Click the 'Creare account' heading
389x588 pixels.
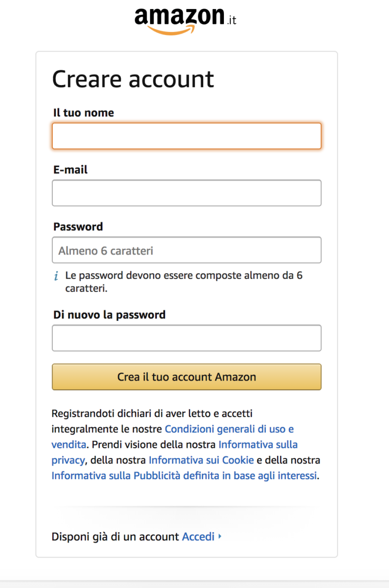point(133,79)
